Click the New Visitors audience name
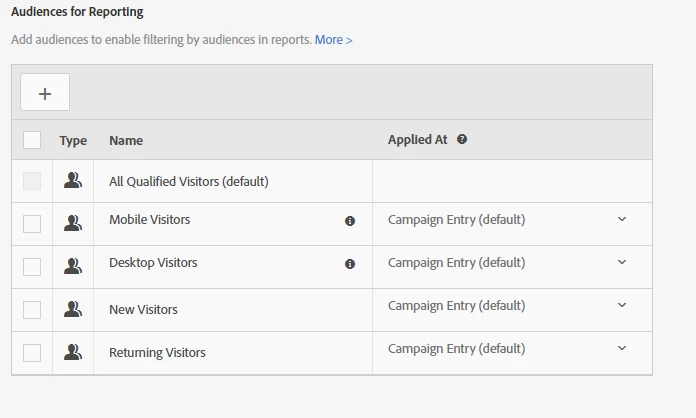696x418 pixels. point(143,310)
